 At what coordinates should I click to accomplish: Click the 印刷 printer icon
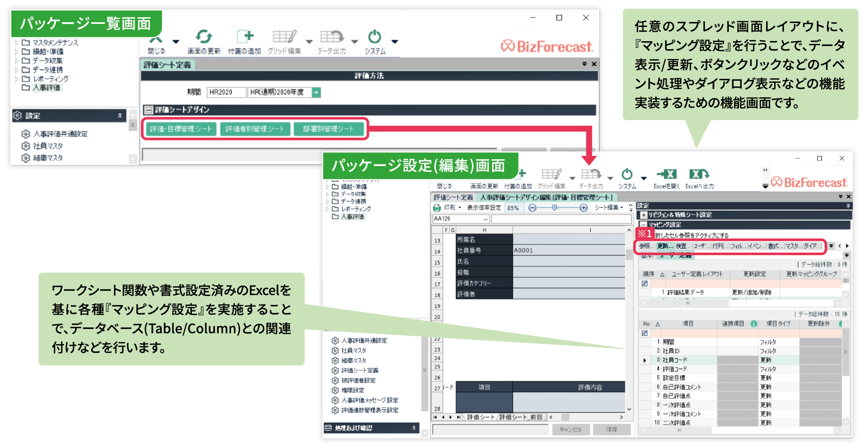437,208
